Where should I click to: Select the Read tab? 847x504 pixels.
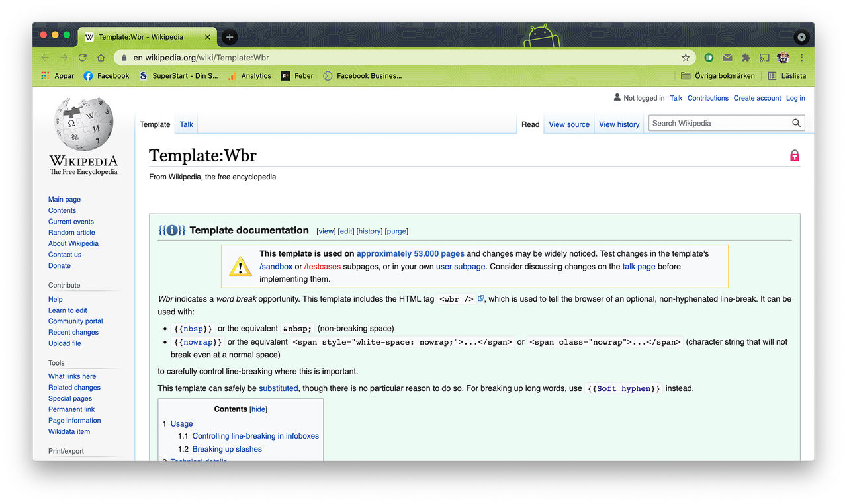531,124
